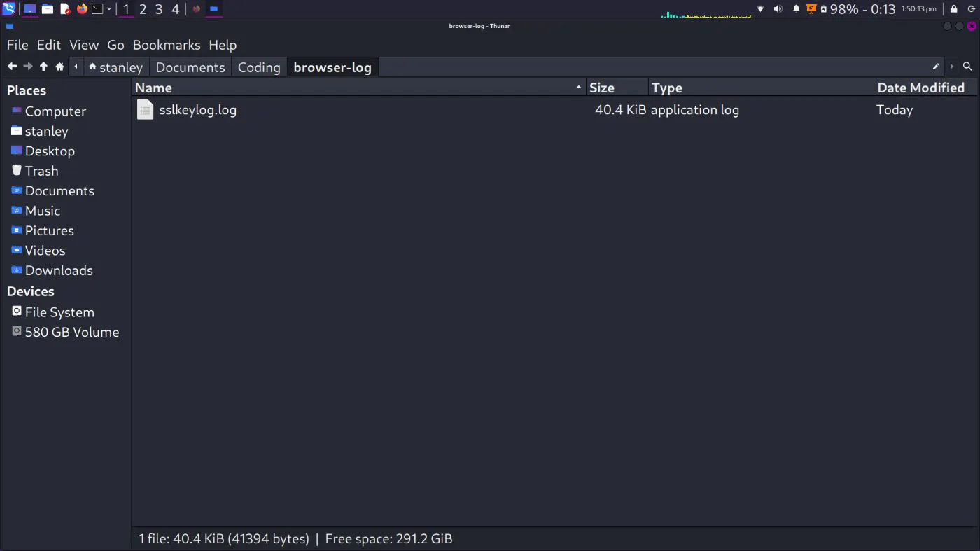The height and width of the screenshot is (551, 980).
Task: Click the edit-path pencil icon
Action: click(937, 67)
